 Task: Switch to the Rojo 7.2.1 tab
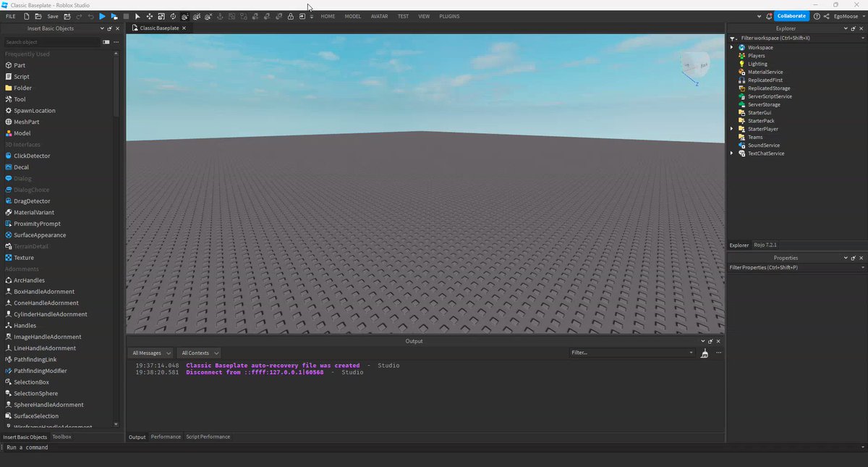click(x=765, y=245)
